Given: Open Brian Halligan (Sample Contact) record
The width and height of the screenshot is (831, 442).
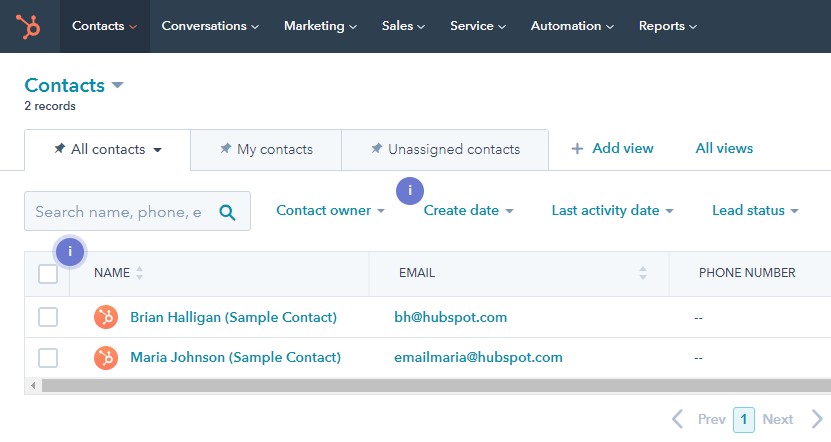Looking at the screenshot, I should [234, 317].
